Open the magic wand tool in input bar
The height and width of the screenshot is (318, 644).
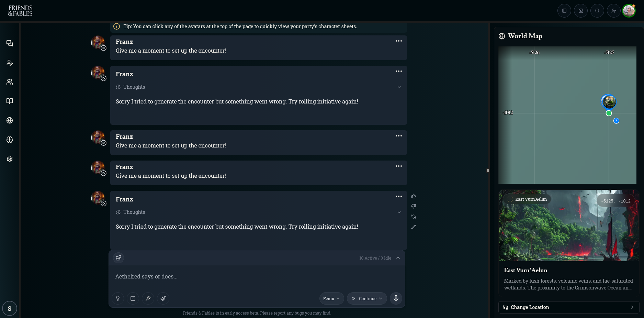148,298
